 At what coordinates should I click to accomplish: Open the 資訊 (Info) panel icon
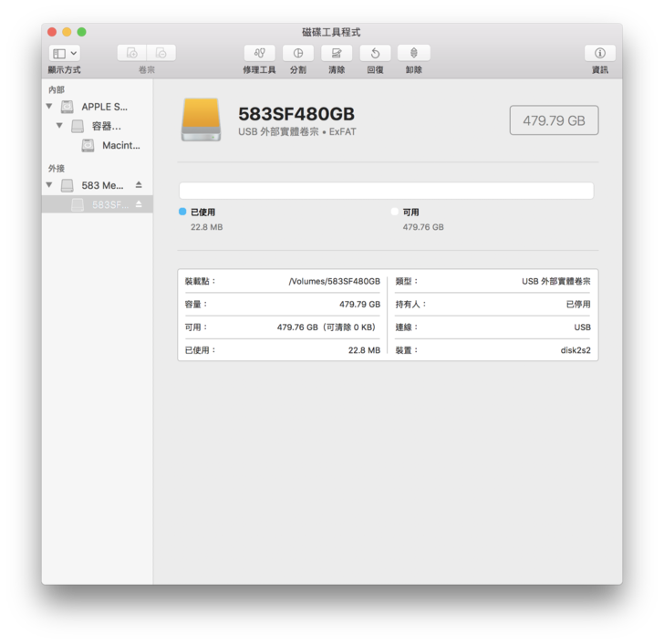(599, 54)
